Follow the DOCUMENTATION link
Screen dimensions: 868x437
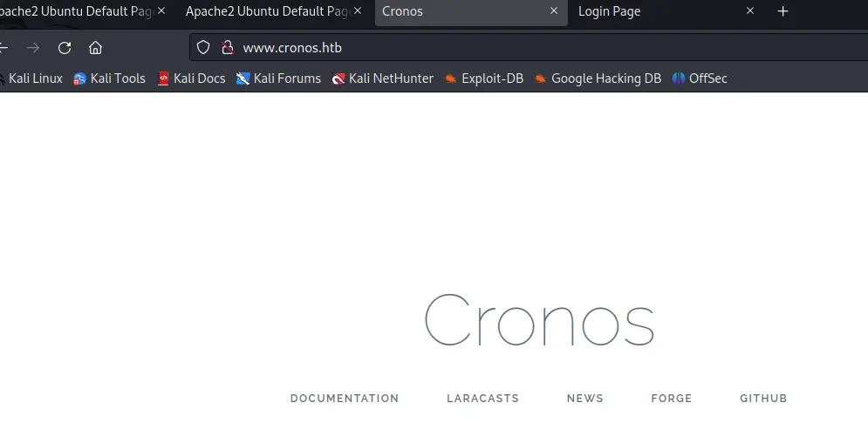click(345, 399)
